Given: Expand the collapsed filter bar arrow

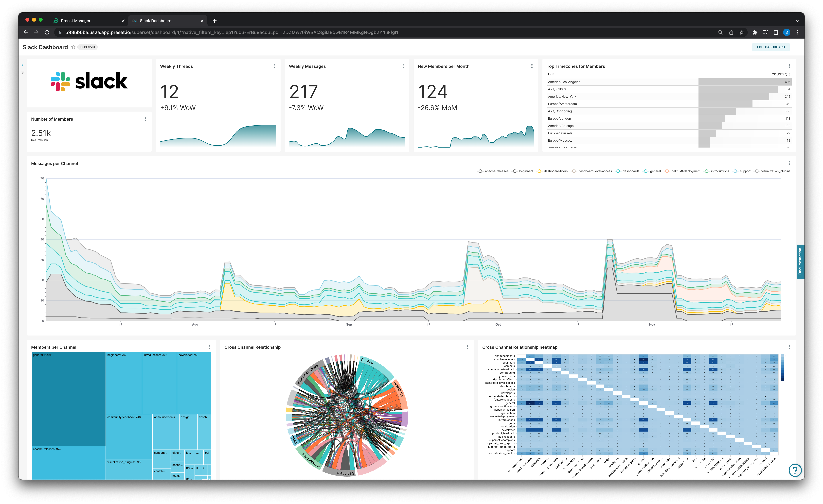Looking at the screenshot, I should (22, 65).
